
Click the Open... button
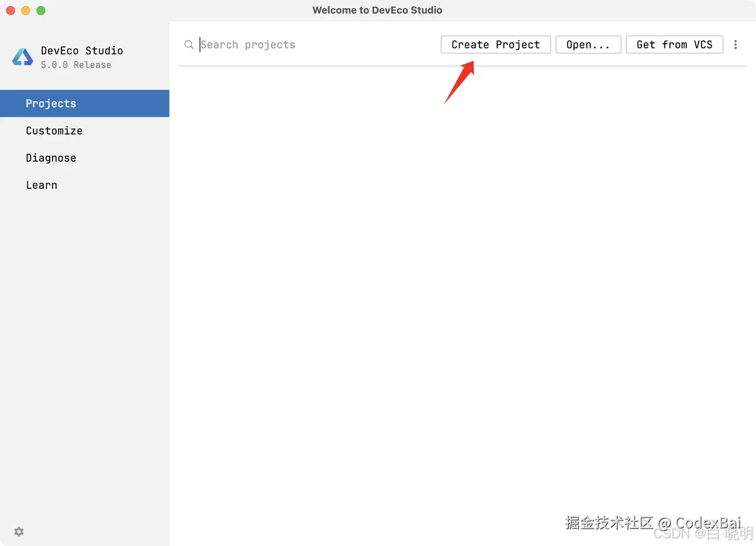click(588, 45)
